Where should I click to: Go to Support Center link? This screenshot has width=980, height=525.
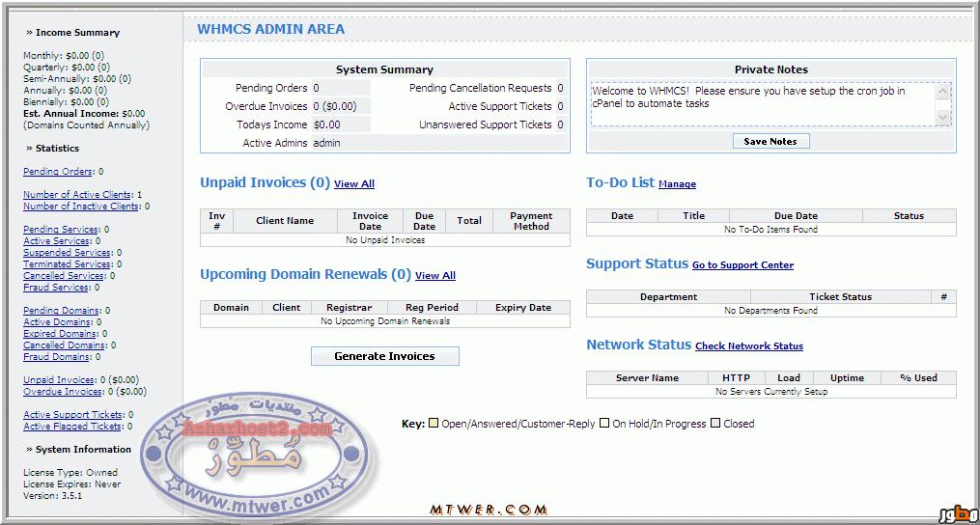point(743,265)
